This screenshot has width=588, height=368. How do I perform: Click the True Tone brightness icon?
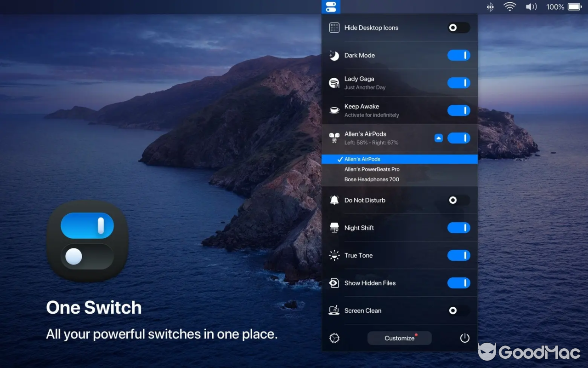(x=334, y=255)
